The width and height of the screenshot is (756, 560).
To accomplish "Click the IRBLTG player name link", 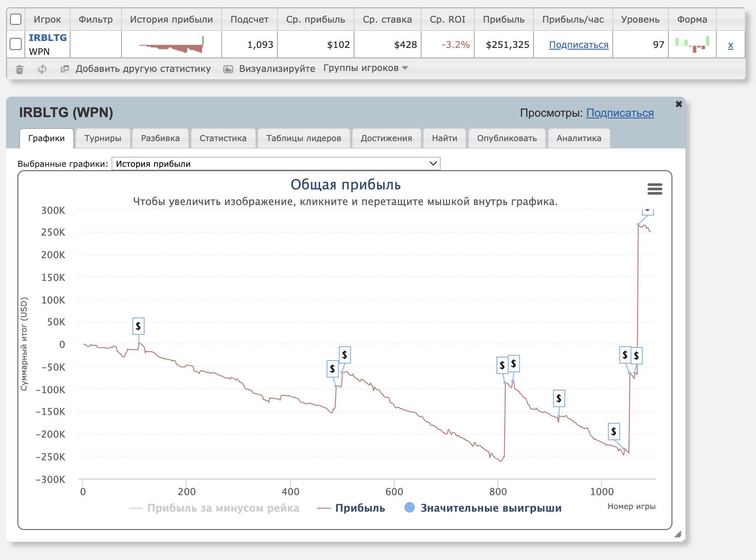I will [x=47, y=38].
